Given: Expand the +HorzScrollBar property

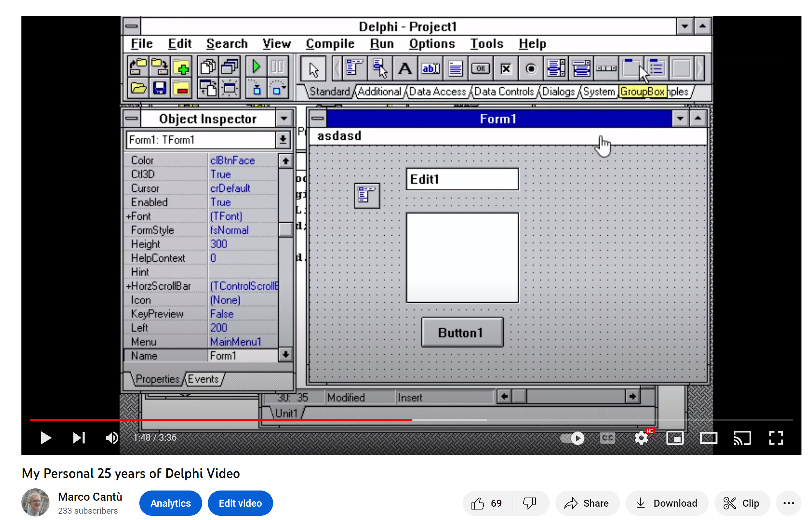Looking at the screenshot, I should (129, 286).
